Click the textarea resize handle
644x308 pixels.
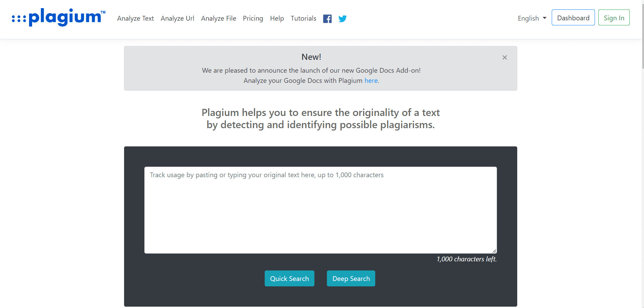pos(495,250)
